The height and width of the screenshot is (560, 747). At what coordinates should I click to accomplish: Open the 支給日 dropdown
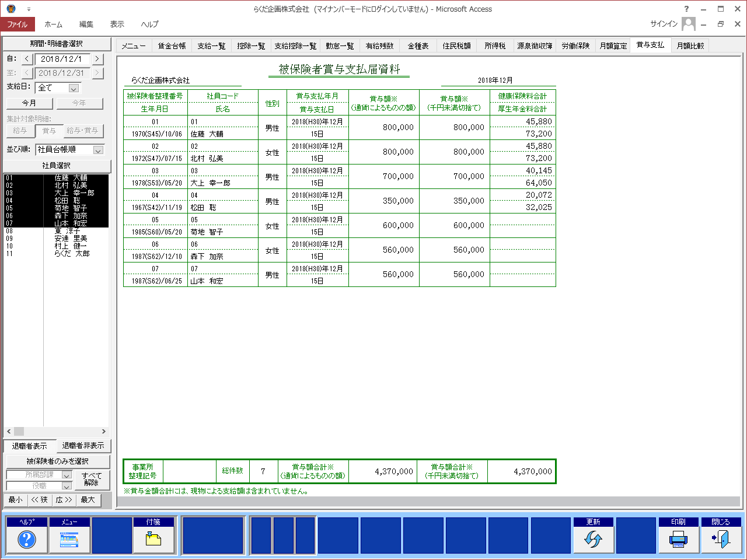pyautogui.click(x=74, y=88)
